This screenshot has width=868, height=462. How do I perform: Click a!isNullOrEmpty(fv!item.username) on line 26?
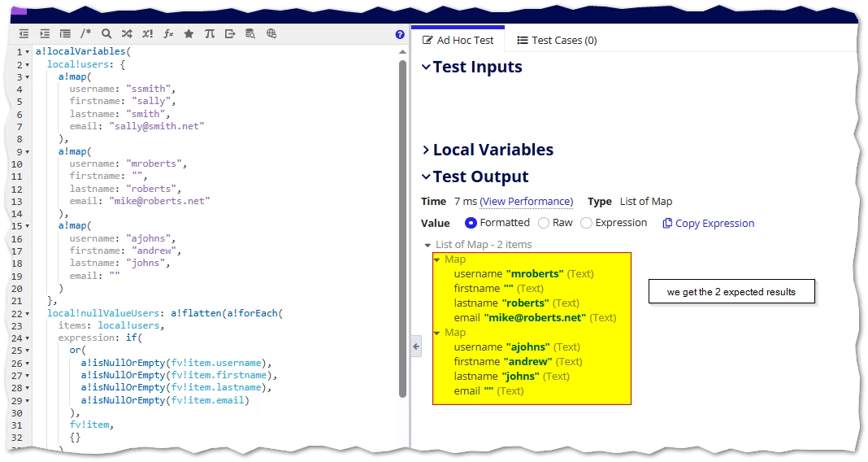pos(173,363)
